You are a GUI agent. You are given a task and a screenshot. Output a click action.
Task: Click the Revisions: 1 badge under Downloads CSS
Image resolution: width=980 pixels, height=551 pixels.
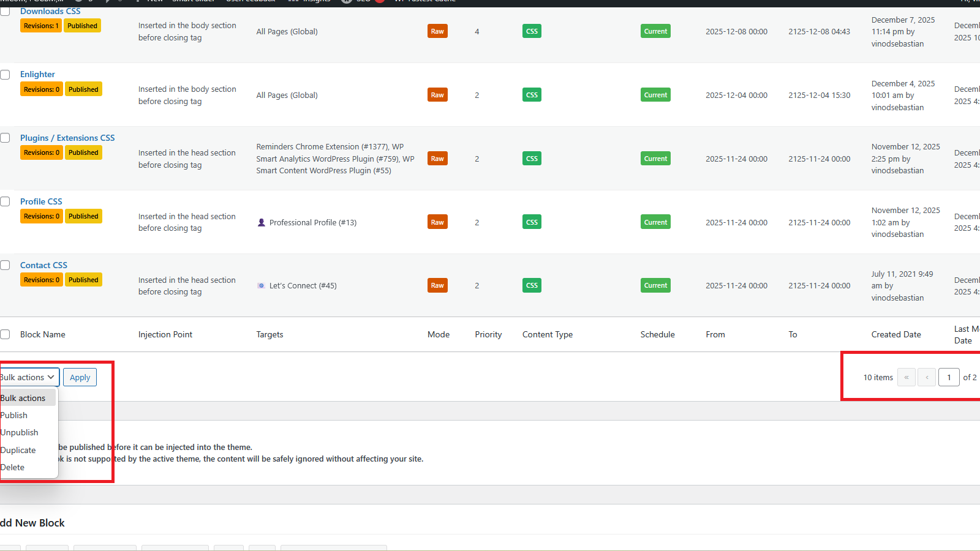click(x=41, y=26)
